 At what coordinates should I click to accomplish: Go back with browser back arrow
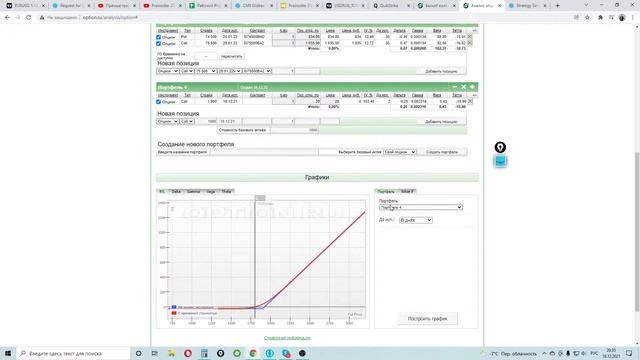point(7,18)
